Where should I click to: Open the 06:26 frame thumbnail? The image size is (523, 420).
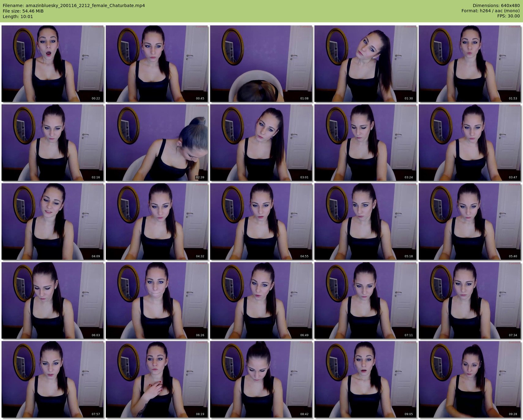(x=157, y=300)
